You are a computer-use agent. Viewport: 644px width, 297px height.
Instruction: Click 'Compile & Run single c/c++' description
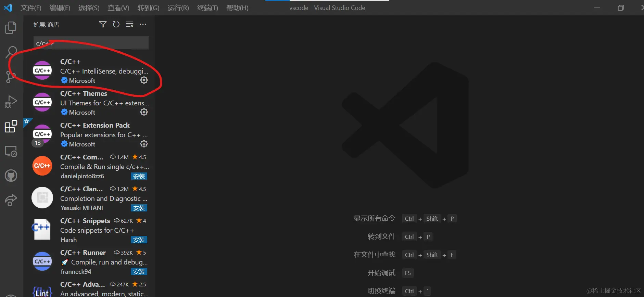click(104, 167)
